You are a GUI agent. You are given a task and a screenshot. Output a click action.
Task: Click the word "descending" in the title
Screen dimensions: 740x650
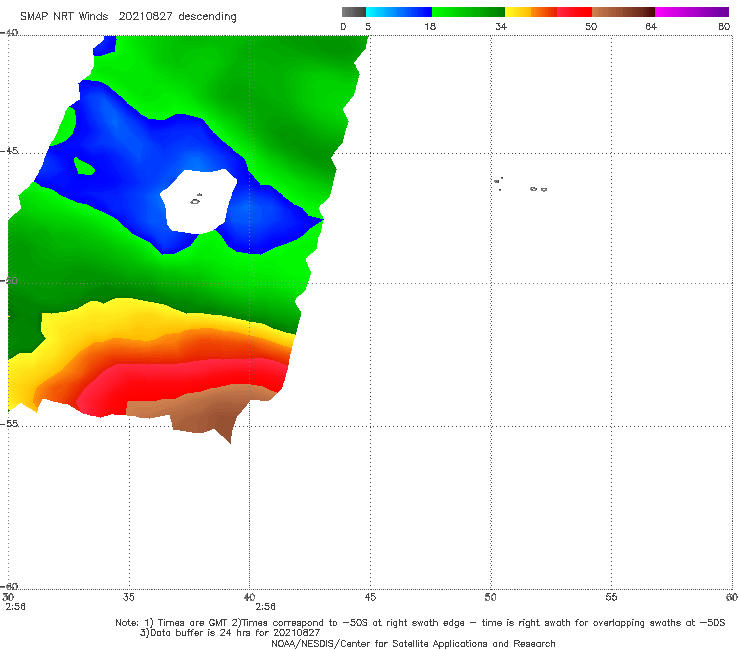tap(208, 17)
